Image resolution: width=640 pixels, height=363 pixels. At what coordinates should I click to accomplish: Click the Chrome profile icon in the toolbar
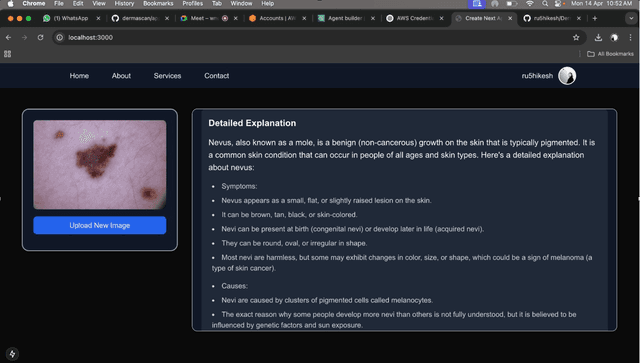coord(614,38)
